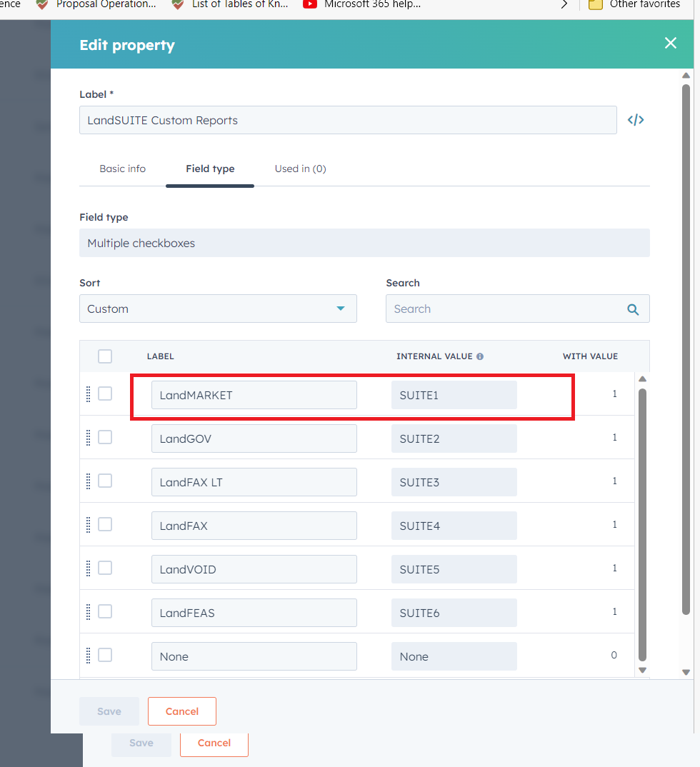Screen dimensions: 700x767
Task: Click the Label field LandSUITE Custom Reports
Action: 347,120
